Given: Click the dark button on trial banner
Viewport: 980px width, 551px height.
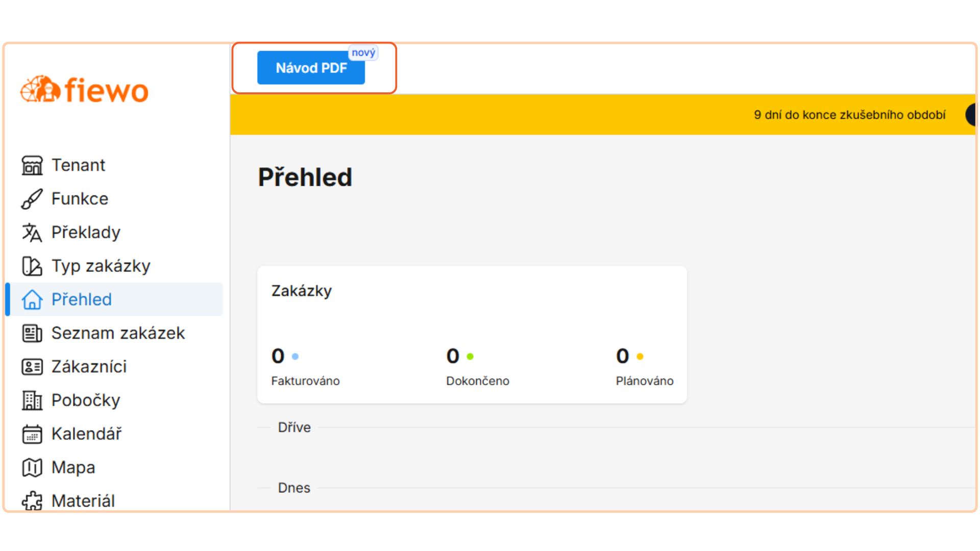Looking at the screenshot, I should point(970,115).
